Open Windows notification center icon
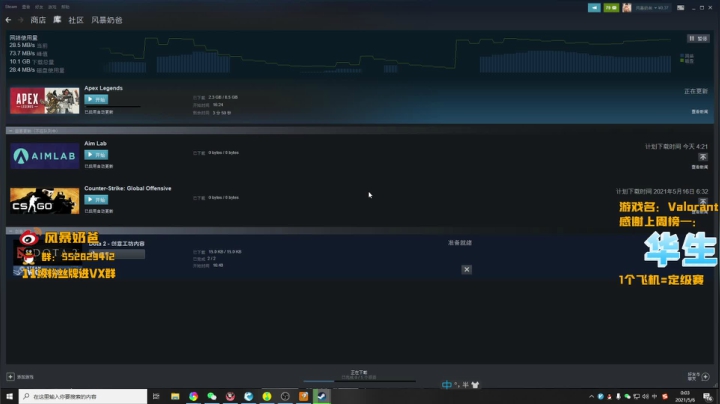Image resolution: width=720 pixels, height=404 pixels. coord(708,396)
